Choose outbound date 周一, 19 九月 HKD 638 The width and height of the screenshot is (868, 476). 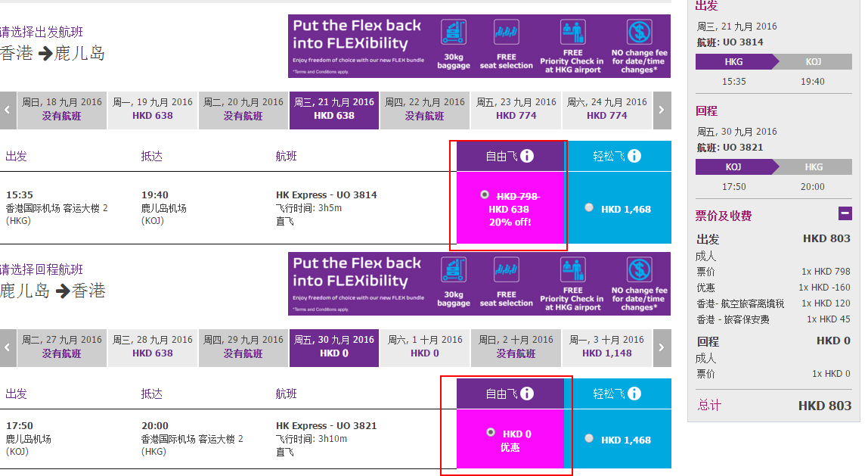[x=152, y=110]
